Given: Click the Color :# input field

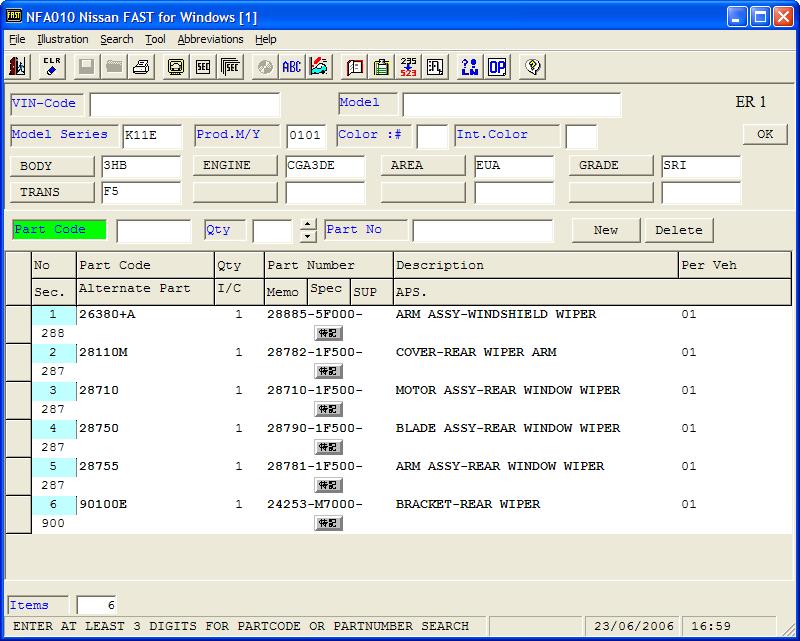Looking at the screenshot, I should coord(432,136).
